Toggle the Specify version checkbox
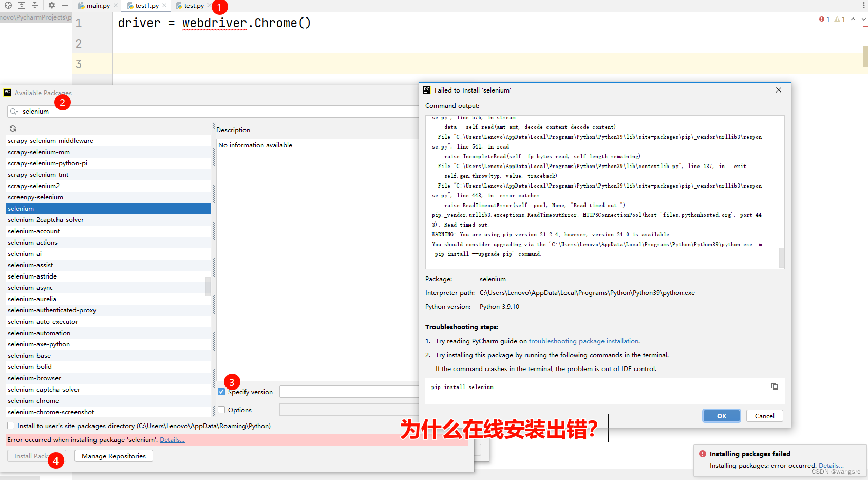Screen dimensions: 868x480 click(x=221, y=392)
